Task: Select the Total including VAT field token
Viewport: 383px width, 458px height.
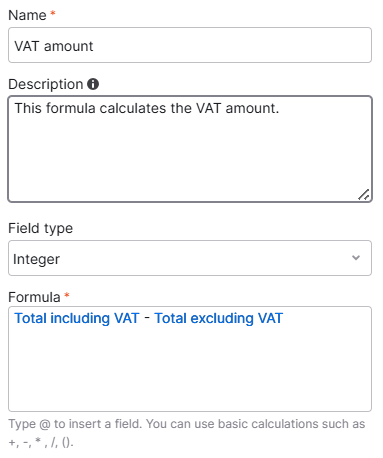Action: pyautogui.click(x=77, y=318)
